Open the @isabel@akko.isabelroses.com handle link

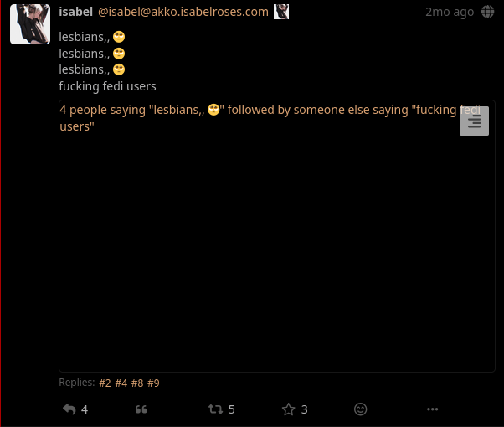[x=183, y=12]
